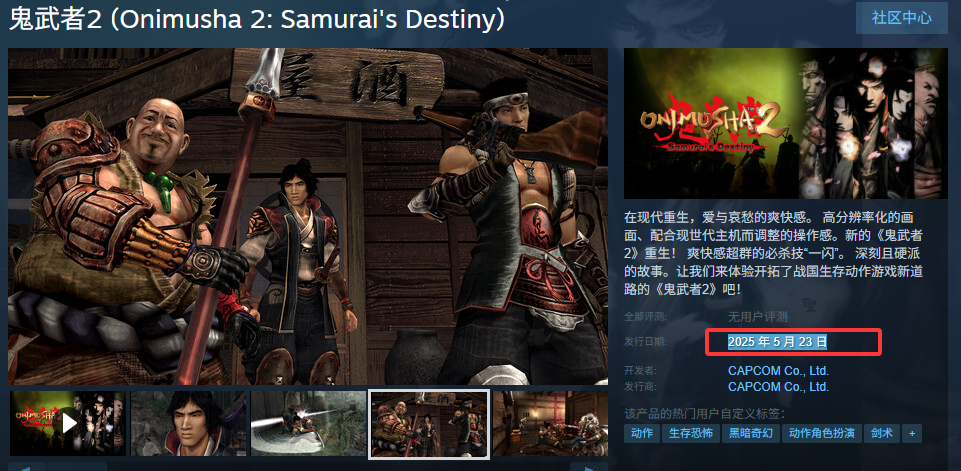Click the screenshot strip scrollbar handle
961x471 pixels.
(x=78, y=467)
